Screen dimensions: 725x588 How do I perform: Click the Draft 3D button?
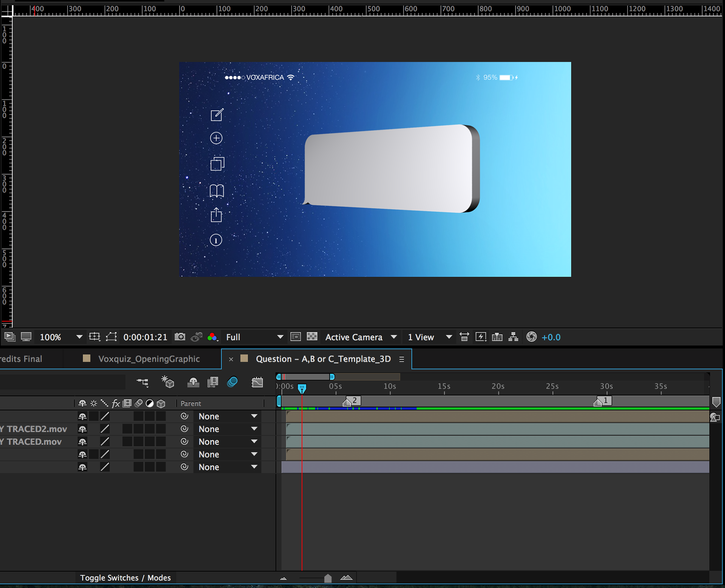click(x=167, y=382)
